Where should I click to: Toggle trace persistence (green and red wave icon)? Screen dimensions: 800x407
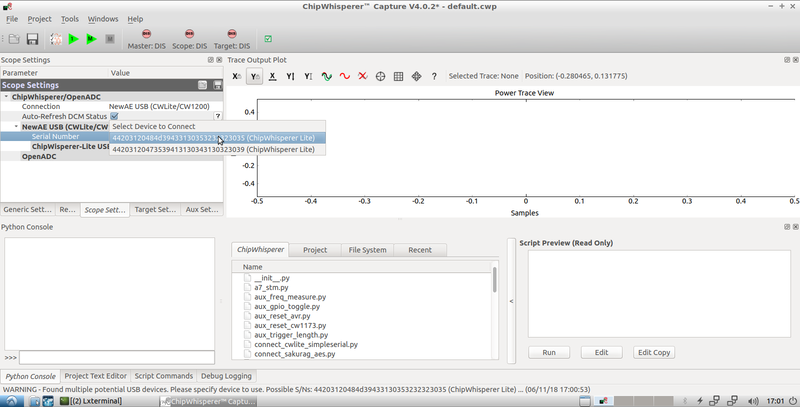click(x=327, y=76)
